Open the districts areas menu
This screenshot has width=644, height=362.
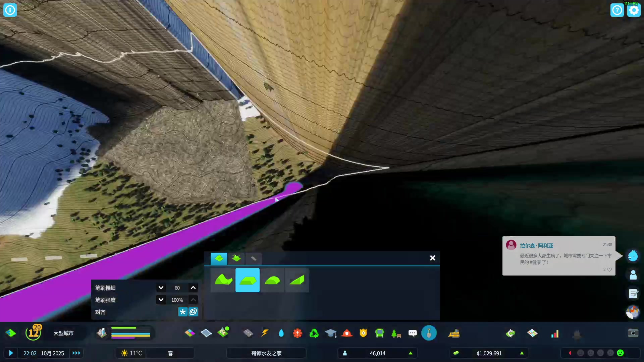(206, 333)
